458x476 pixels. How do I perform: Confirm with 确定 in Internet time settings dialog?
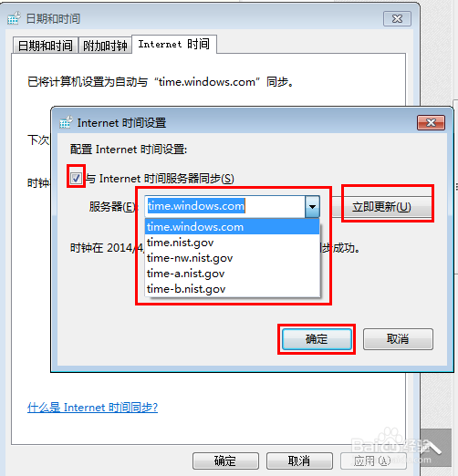tap(317, 338)
